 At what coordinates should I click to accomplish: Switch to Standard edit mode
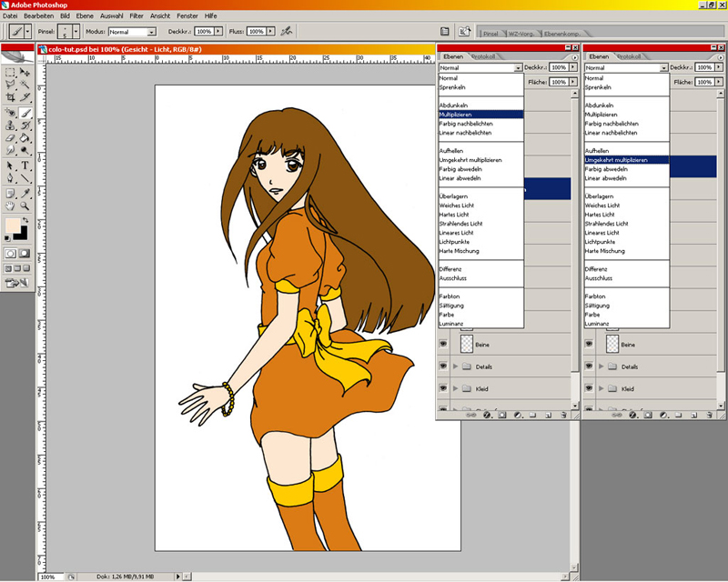(x=10, y=254)
